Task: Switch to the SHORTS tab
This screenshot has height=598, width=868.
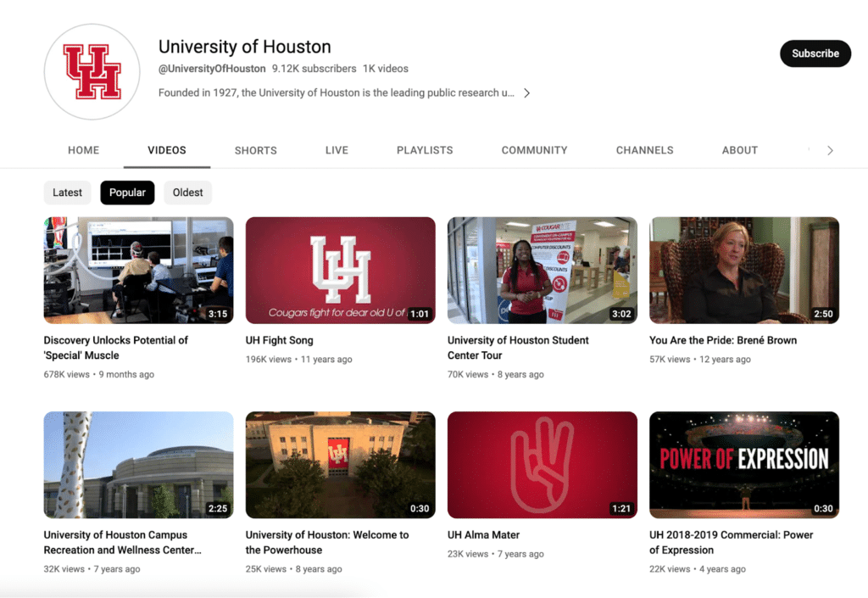Action: click(x=256, y=150)
